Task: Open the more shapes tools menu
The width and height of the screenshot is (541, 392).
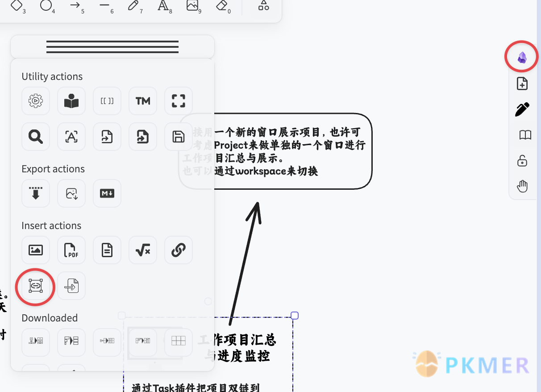Action: pos(264,5)
